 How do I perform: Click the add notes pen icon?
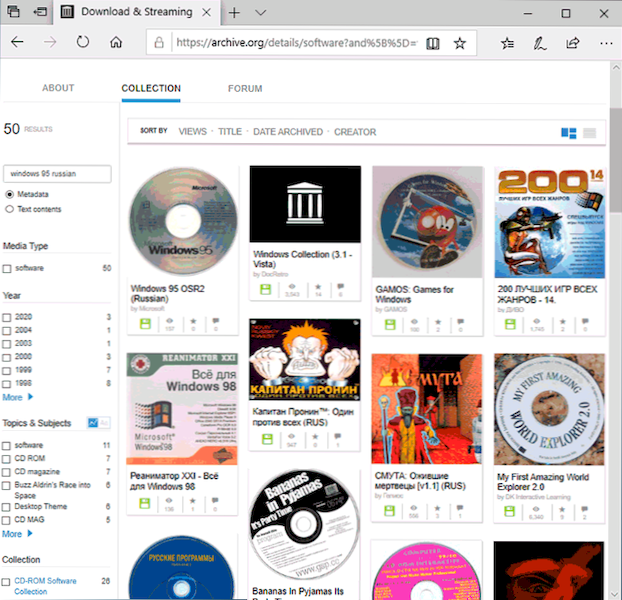click(539, 43)
